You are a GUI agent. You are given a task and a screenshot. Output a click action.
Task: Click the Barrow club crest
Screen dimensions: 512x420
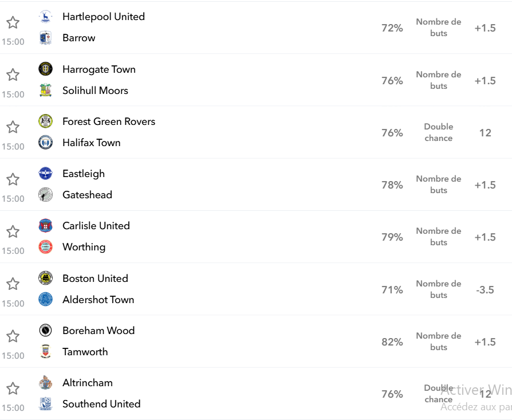click(x=45, y=38)
